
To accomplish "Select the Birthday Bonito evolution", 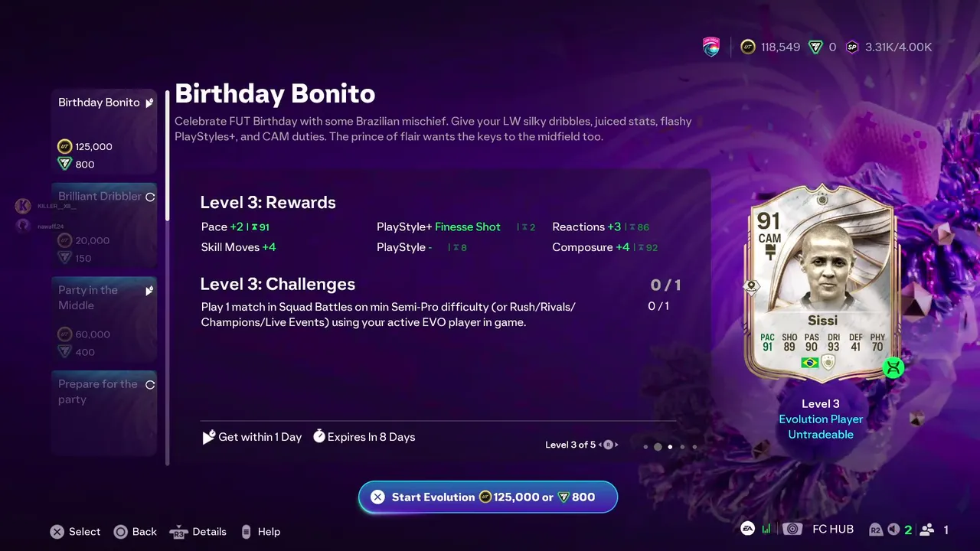I will 104,132.
